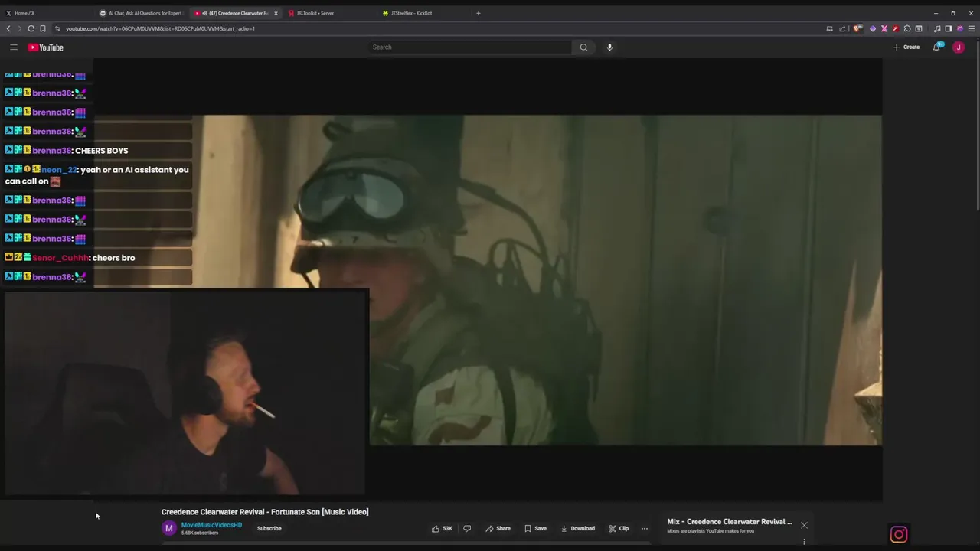Click the wallet icon in browser toolbar
The image size is (980, 551).
pyautogui.click(x=919, y=28)
